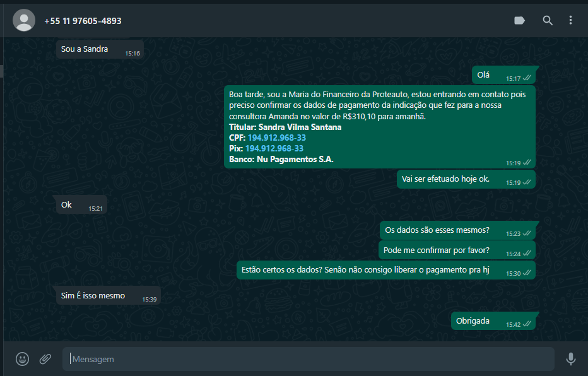The height and width of the screenshot is (376, 588).
Task: Click the CPF number link 194.912.968-33
Action: [276, 138]
